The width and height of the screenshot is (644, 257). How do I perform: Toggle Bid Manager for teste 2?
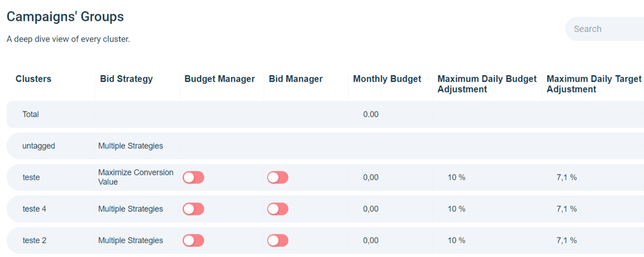(x=278, y=240)
